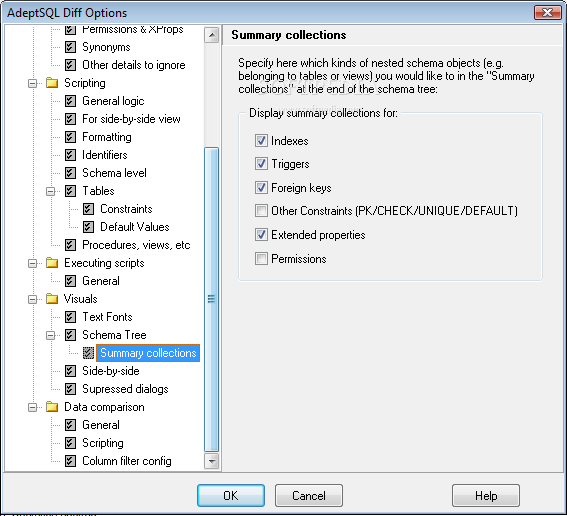Close the AdeptSQL Diff Options dialog

coord(547,13)
